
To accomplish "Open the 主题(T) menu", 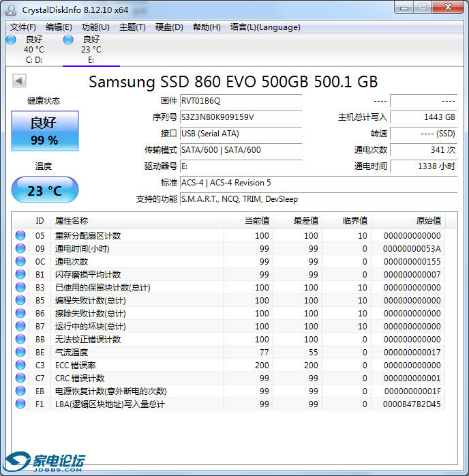I will click(x=132, y=27).
